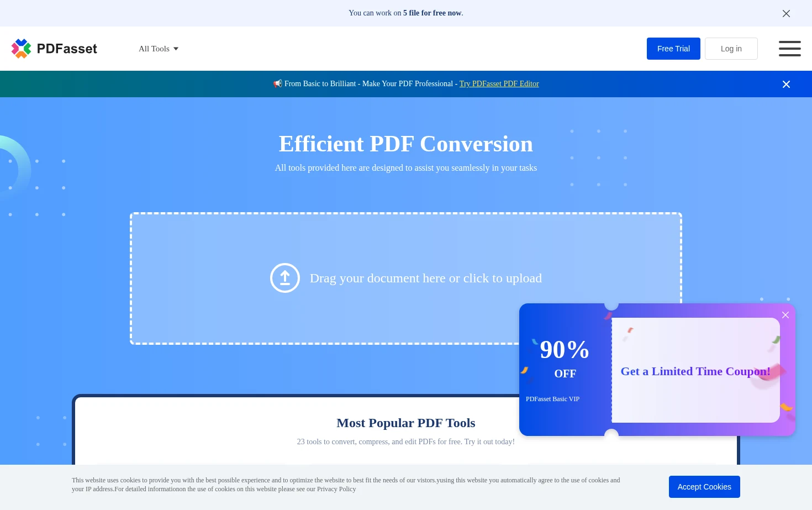Click the Efficient PDF Conversion heading
This screenshot has height=510, width=812.
point(406,144)
